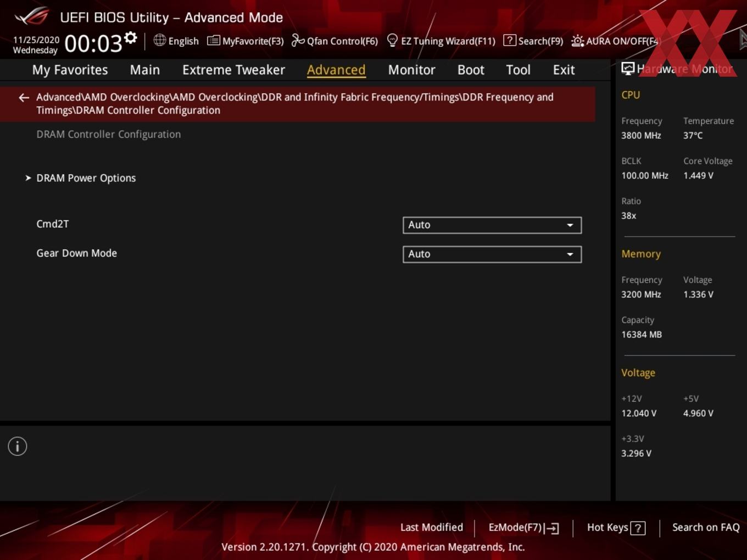
Task: Click the 1.449 V core voltage value
Action: click(698, 176)
